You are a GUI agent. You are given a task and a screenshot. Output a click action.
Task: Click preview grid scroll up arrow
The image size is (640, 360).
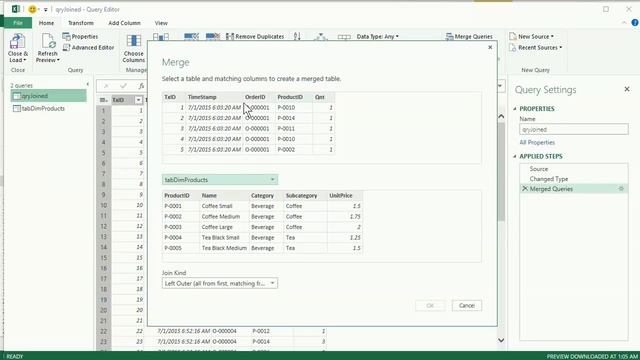(501, 117)
